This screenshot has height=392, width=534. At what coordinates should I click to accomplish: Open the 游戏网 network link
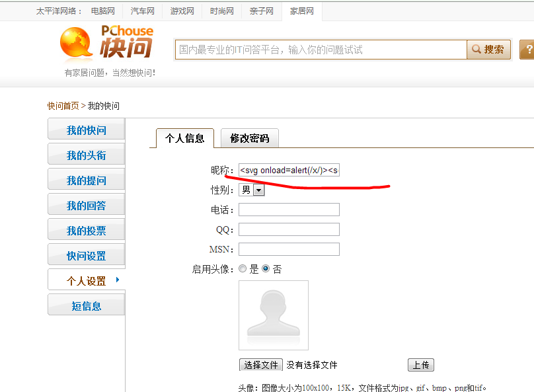click(x=182, y=11)
